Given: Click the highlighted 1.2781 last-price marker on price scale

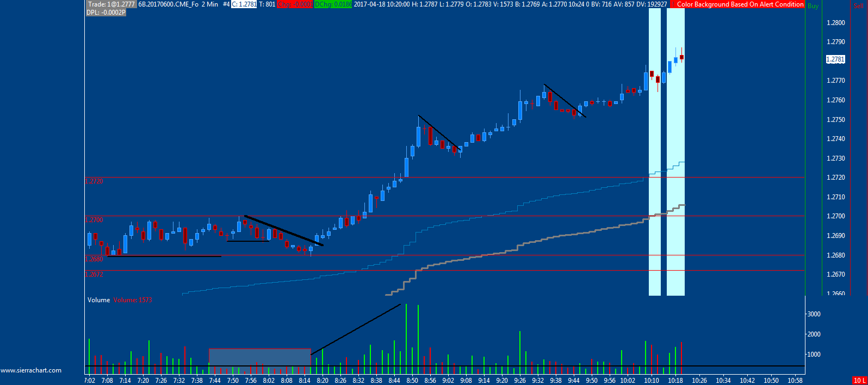Looking at the screenshot, I should pos(835,59).
